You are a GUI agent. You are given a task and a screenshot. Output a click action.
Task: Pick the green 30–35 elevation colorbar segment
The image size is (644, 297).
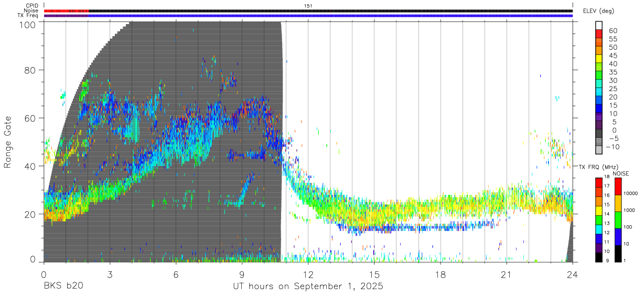[x=599, y=76]
